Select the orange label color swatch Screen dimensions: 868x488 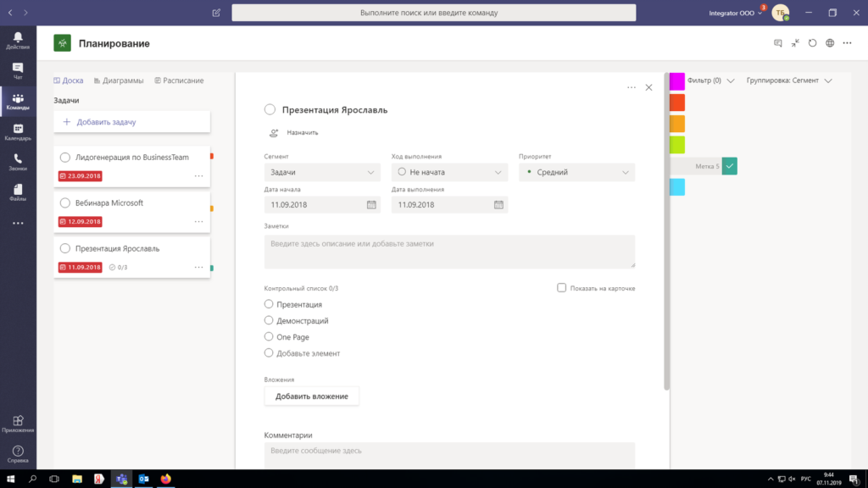pyautogui.click(x=677, y=124)
